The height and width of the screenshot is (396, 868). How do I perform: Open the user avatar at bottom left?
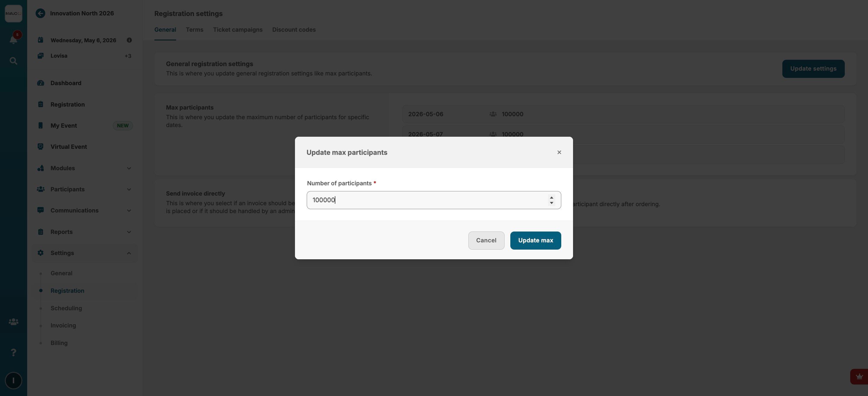coord(14,381)
